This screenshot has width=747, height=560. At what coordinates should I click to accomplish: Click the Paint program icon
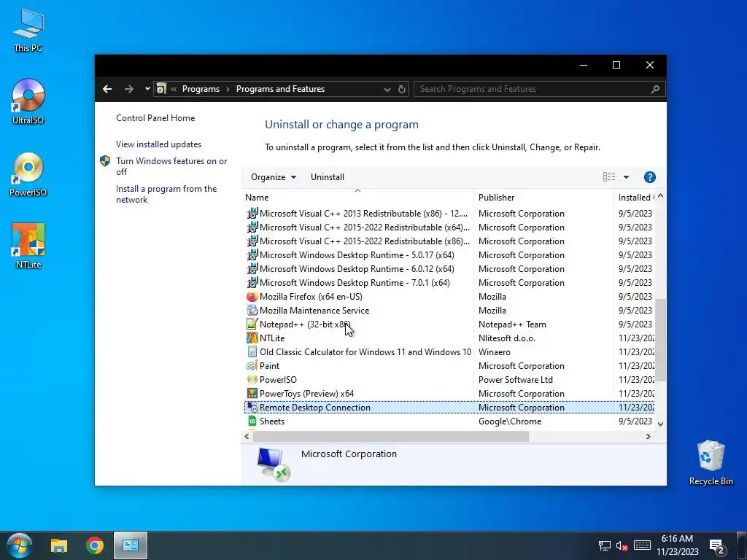point(252,366)
